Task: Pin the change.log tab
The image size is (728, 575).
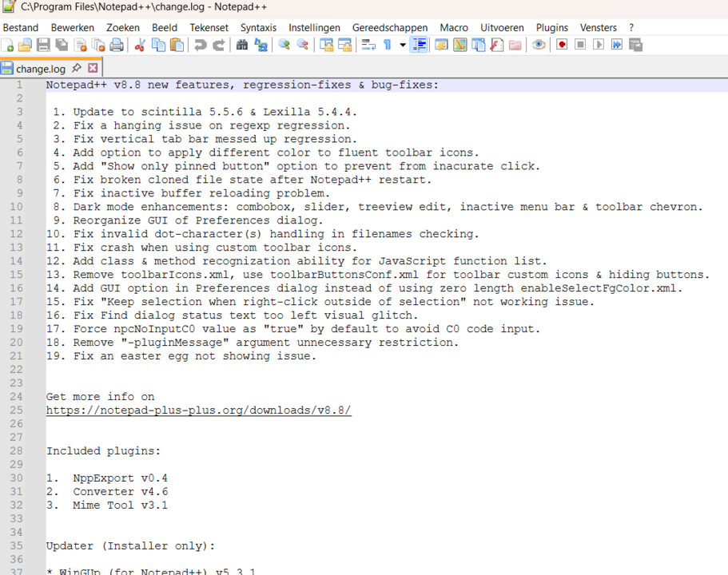Action: pyautogui.click(x=77, y=68)
